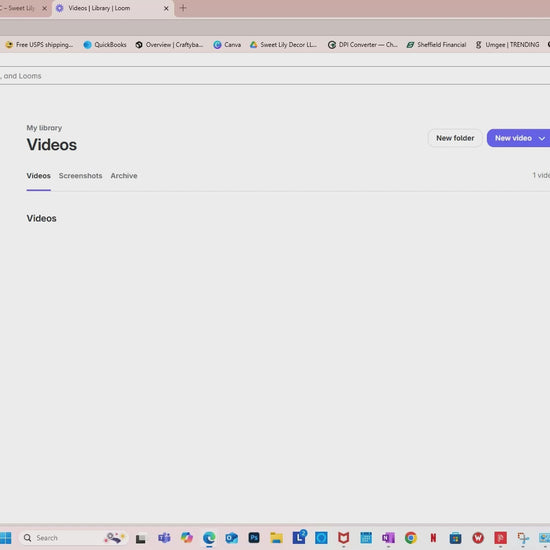Open Outlook from the taskbar
Screen dimensions: 550x550
tap(232, 537)
